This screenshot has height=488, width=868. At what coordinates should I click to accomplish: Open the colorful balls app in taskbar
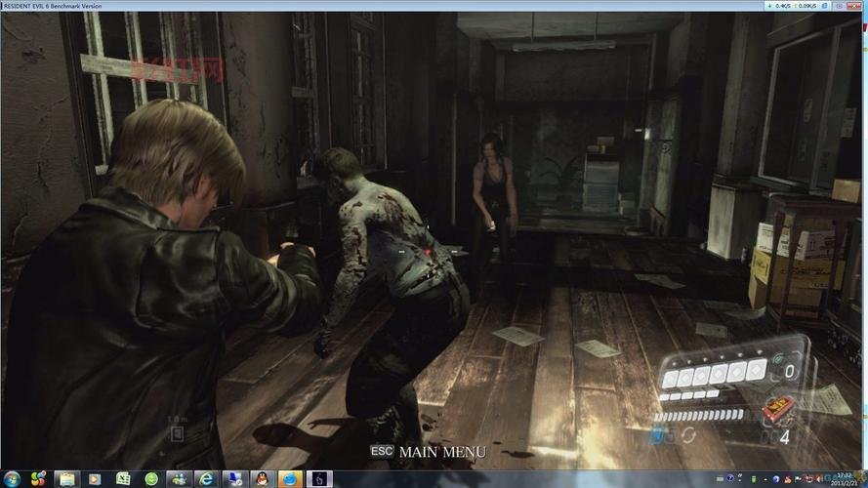(38, 478)
